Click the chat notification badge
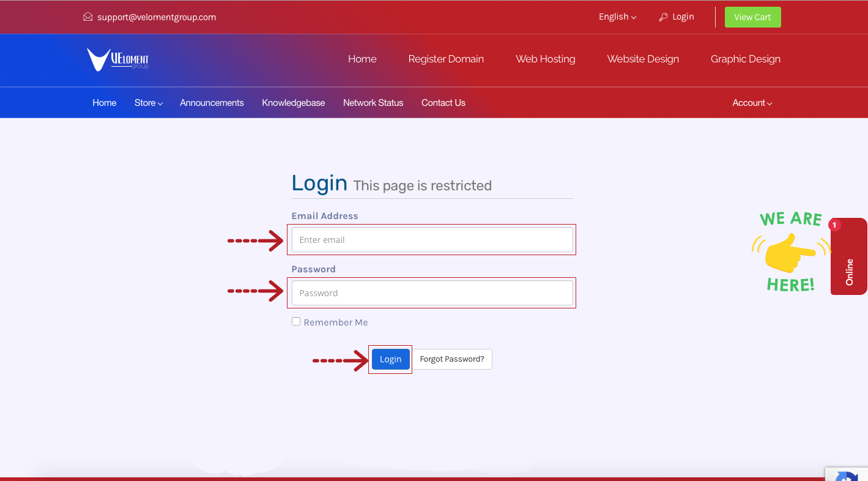The width and height of the screenshot is (868, 481). [834, 225]
